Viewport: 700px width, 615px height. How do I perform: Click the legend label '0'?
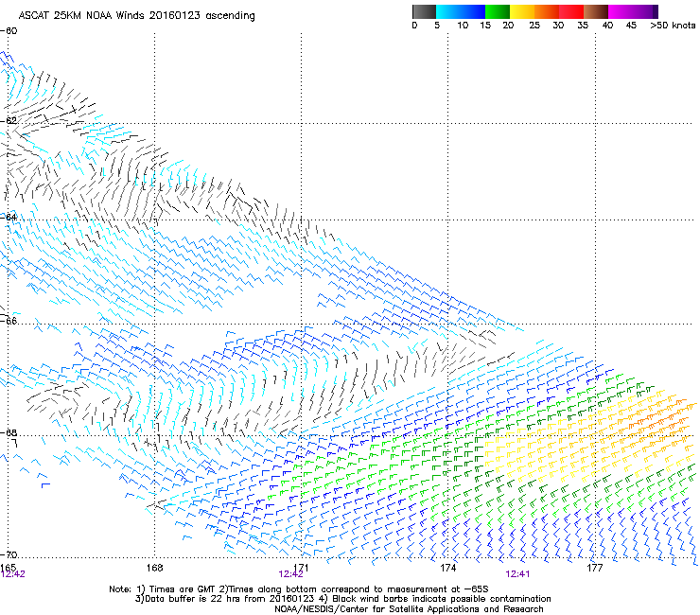414,26
